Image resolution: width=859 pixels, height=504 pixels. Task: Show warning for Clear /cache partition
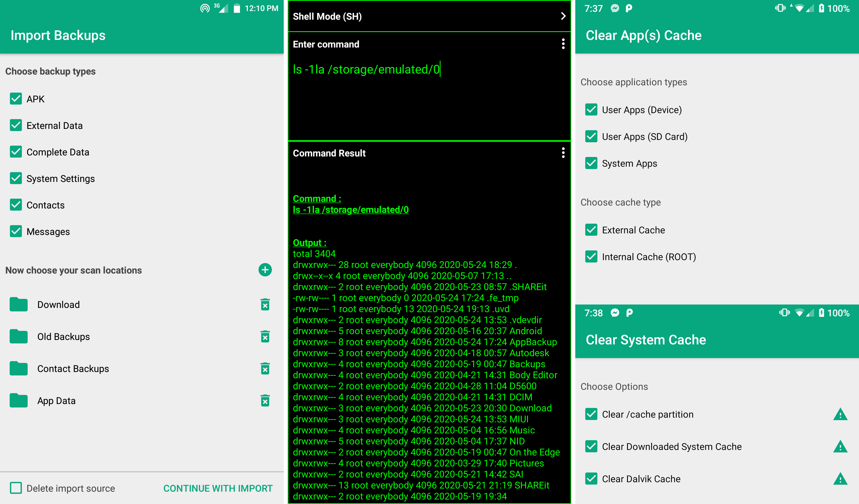coord(840,414)
